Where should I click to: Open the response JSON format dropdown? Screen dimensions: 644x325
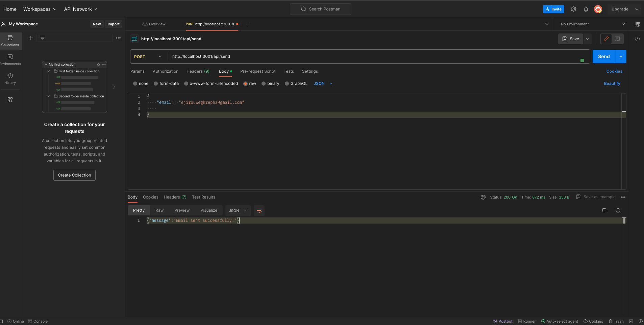(238, 211)
